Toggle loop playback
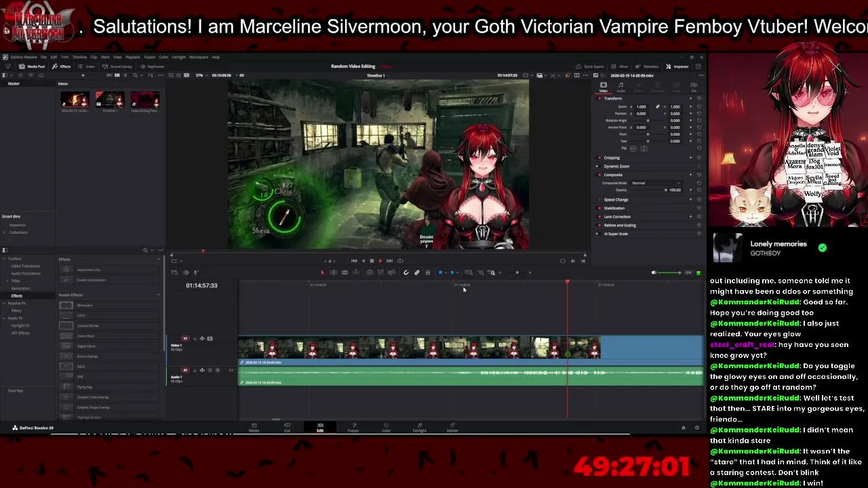The height and width of the screenshot is (488, 868). coord(400,260)
